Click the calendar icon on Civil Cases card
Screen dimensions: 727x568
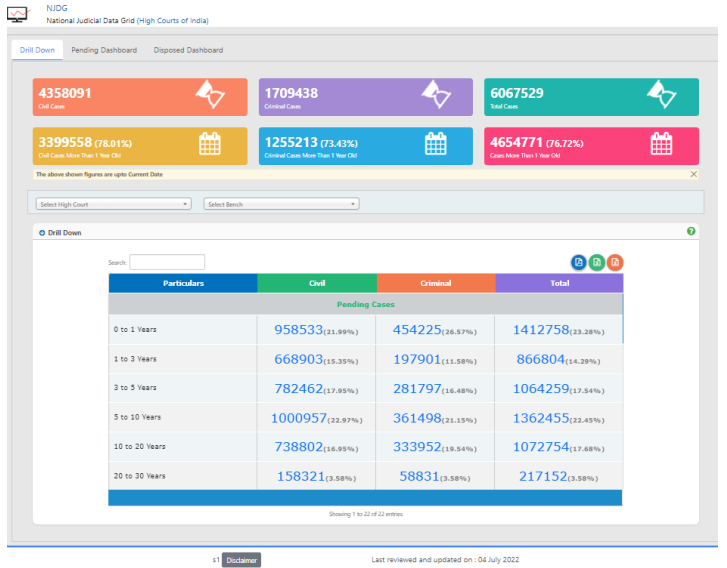pos(210,144)
